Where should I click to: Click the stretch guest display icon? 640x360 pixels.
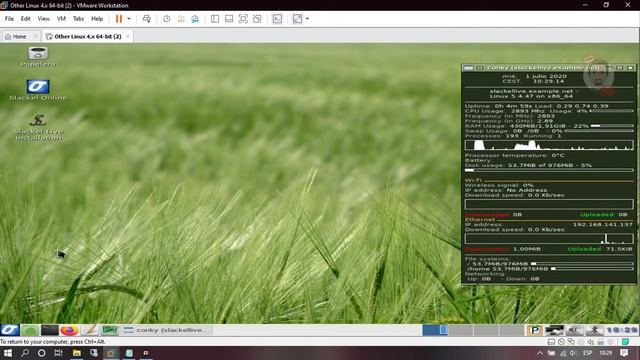coord(298,19)
